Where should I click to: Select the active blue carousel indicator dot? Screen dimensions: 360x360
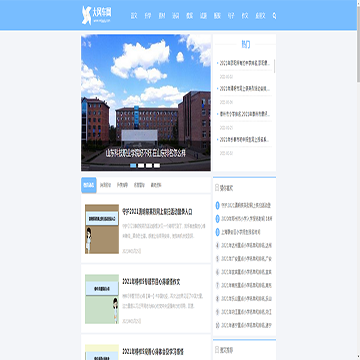tap(133, 165)
